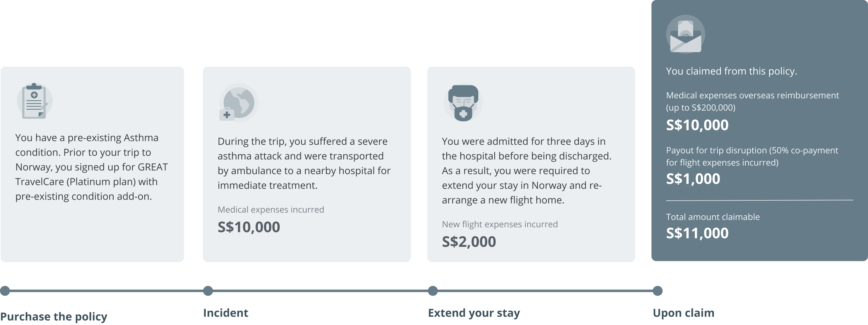Select the Purchase the policy timeline dot
Image resolution: width=868 pixels, height=325 pixels.
(x=5, y=291)
